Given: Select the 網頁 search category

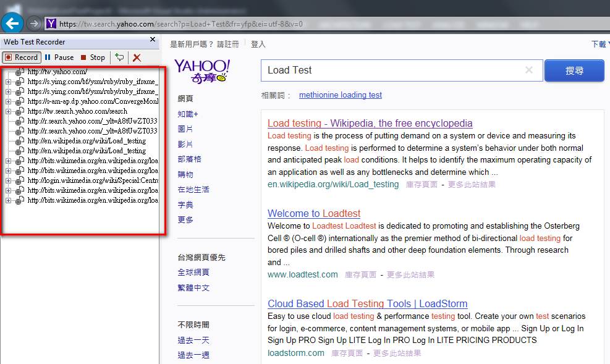Looking at the screenshot, I should point(185,99).
